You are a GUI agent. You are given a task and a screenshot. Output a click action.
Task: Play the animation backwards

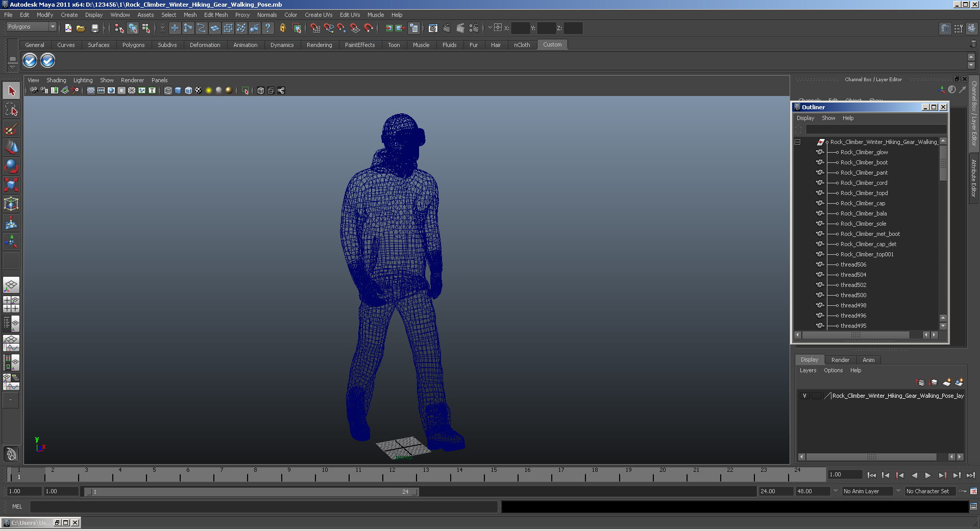pos(914,475)
